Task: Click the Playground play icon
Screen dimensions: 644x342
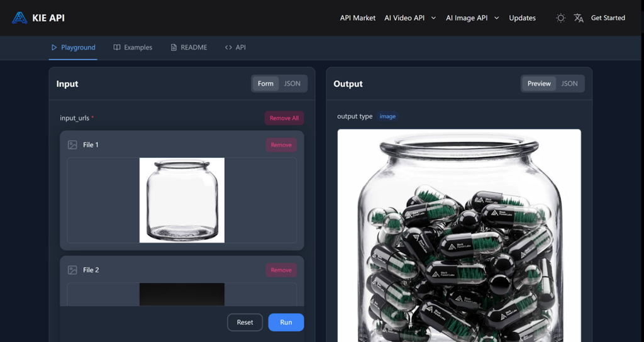Action: [x=54, y=48]
